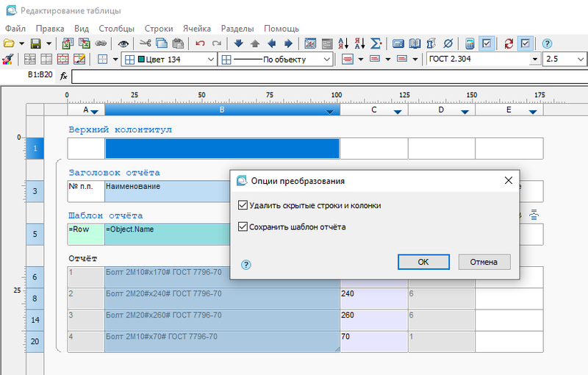588x375 pixels.
Task: Click the Paste clipboard icon
Action: click(178, 43)
